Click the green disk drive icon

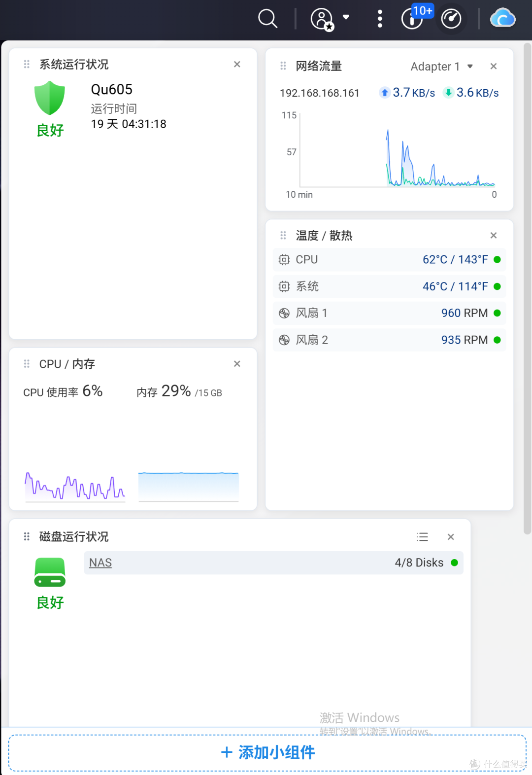tap(50, 572)
